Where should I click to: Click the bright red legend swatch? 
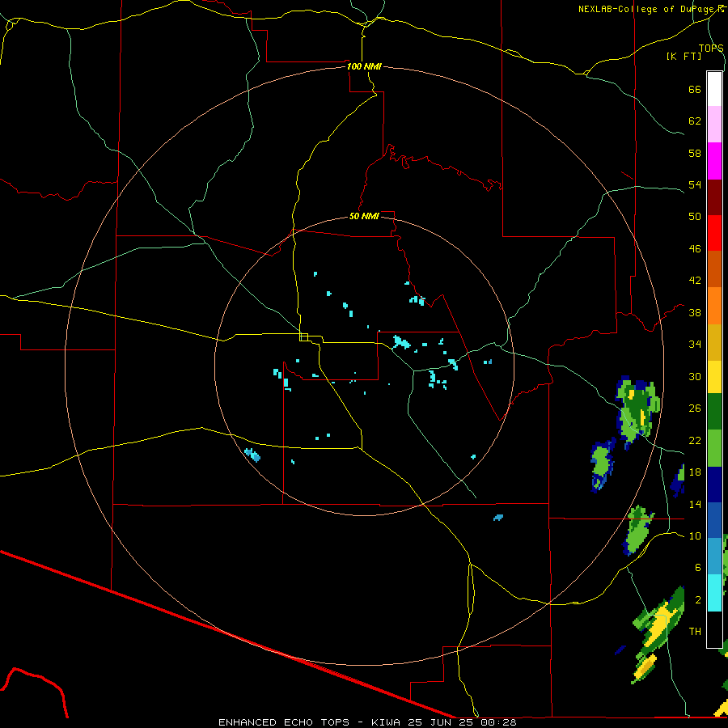pyautogui.click(x=714, y=233)
